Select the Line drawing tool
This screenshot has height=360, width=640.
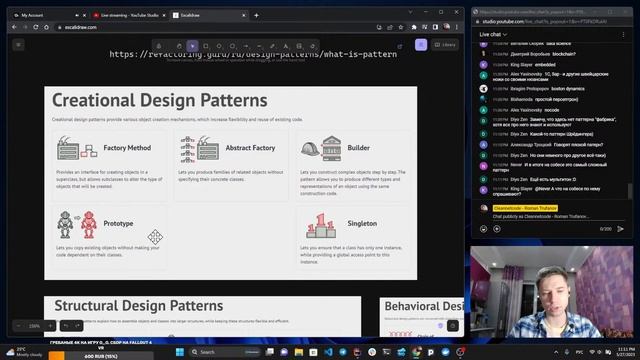click(x=259, y=46)
